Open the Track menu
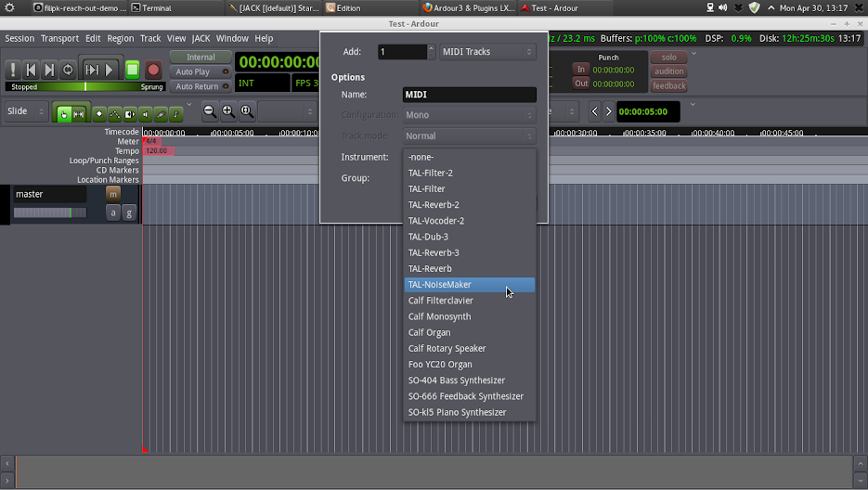868x490 pixels. 150,38
